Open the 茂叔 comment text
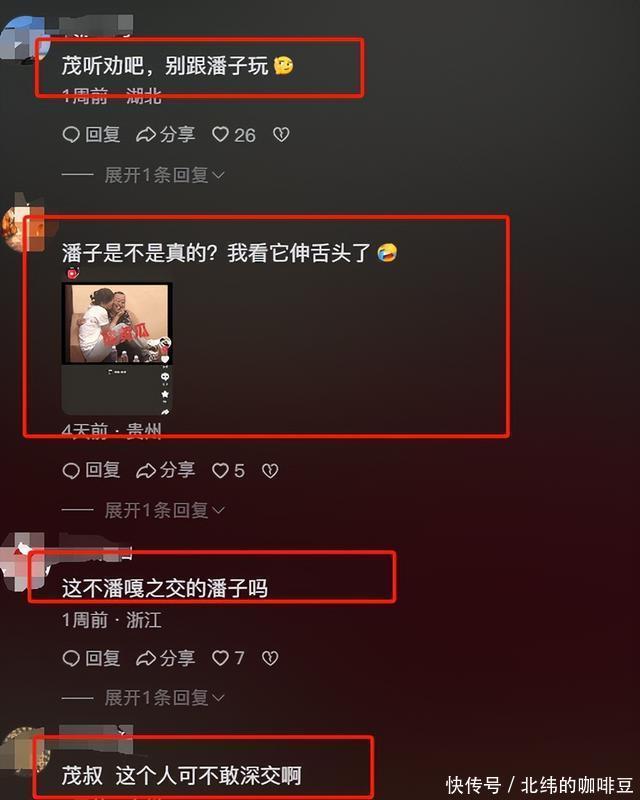The image size is (640, 800). (x=181, y=776)
